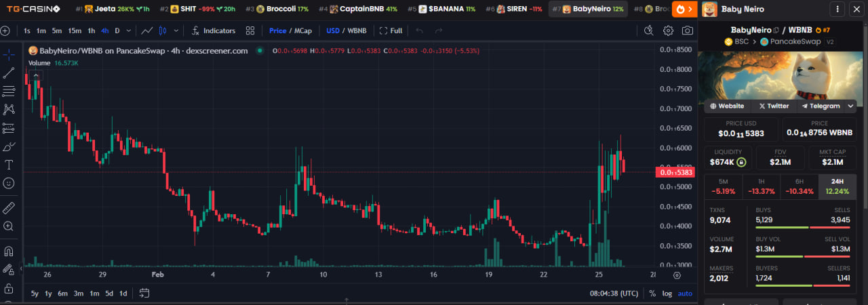Open the layout grid template icon

[x=250, y=30]
